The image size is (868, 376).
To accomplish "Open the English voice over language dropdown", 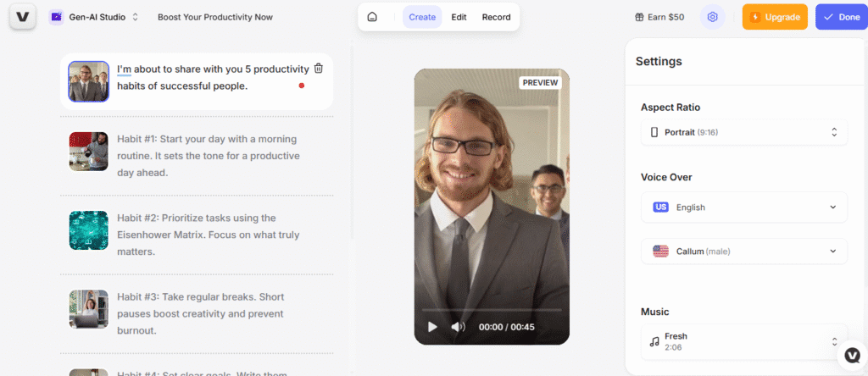I will pos(744,207).
